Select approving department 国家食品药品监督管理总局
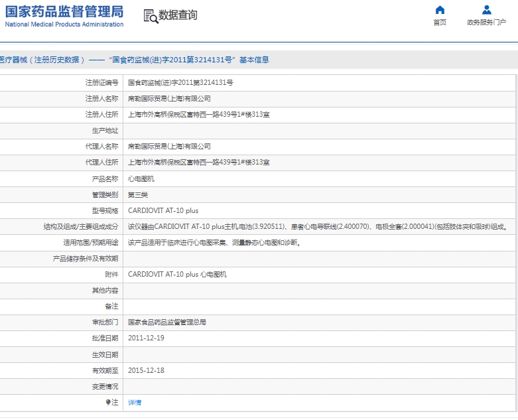 tap(167, 322)
